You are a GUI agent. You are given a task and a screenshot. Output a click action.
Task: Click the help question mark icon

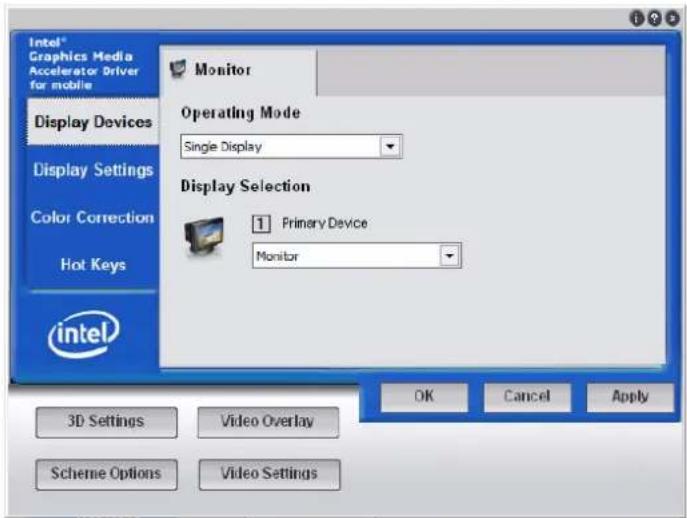[x=654, y=18]
